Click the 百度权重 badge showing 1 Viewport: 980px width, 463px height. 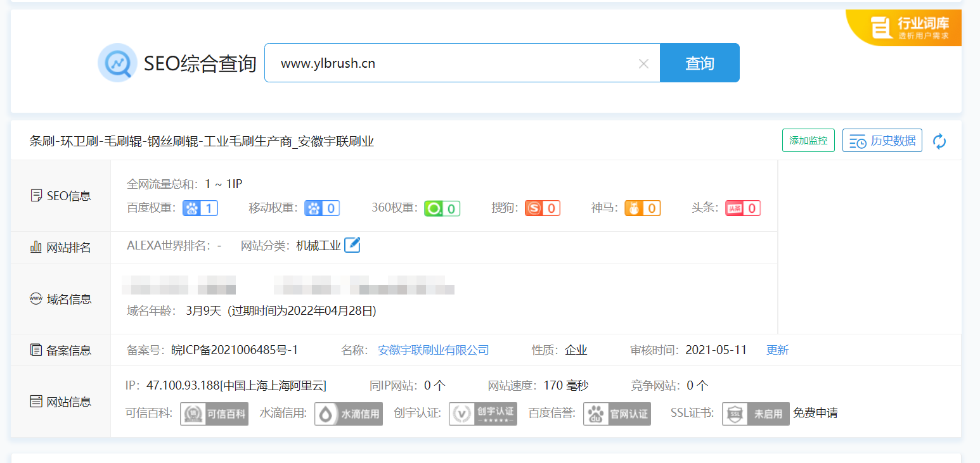200,208
